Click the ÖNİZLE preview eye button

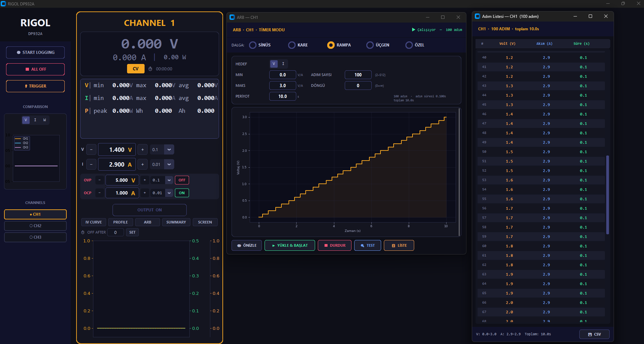[247, 245]
